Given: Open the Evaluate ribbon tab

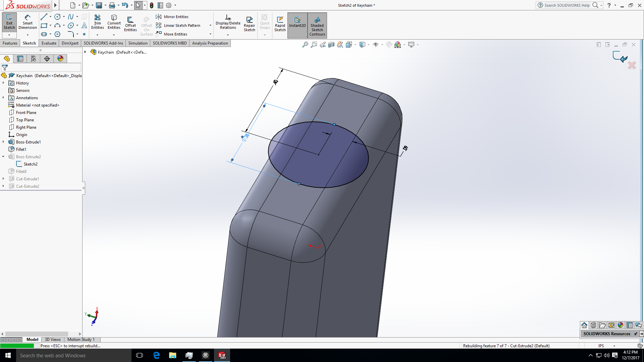Looking at the screenshot, I should (49, 43).
